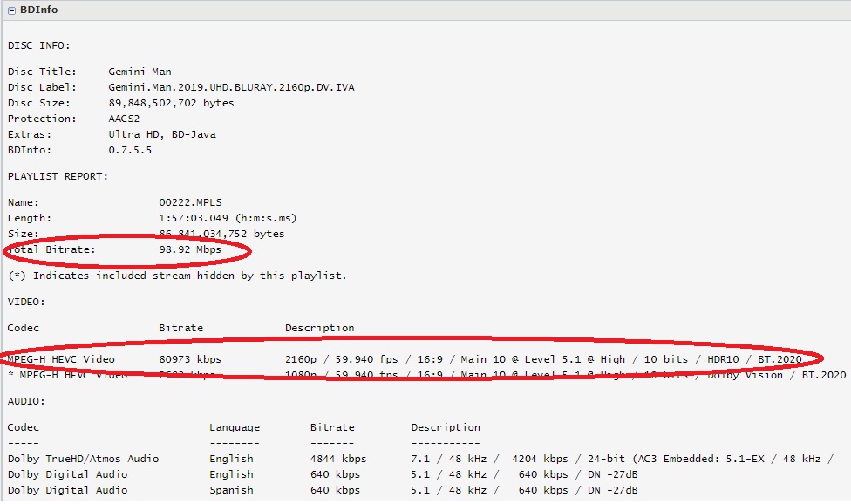The width and height of the screenshot is (851, 504).
Task: Select the first 'MPEG-H HEVC Video' codec
Action: [61, 359]
